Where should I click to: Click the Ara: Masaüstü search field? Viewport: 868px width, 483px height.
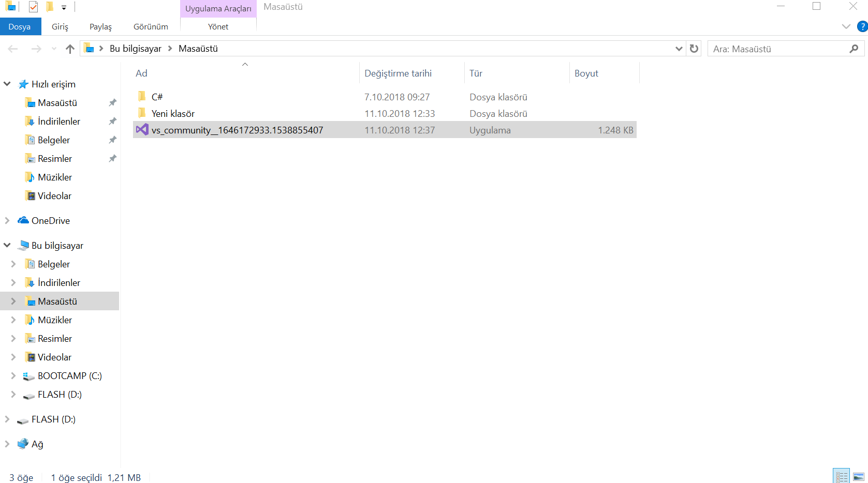(776, 49)
